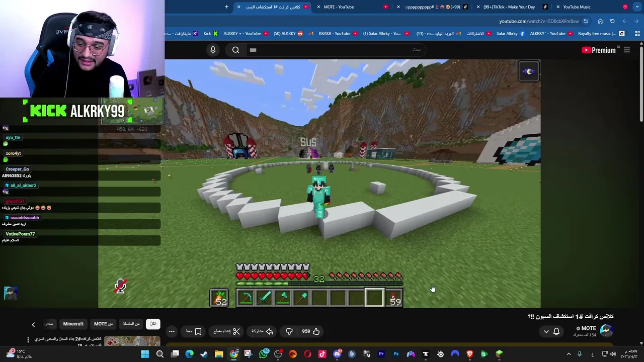644x362 pixels.
Task: Close the MOTE - YouTube tab
Action: tap(318, 7)
